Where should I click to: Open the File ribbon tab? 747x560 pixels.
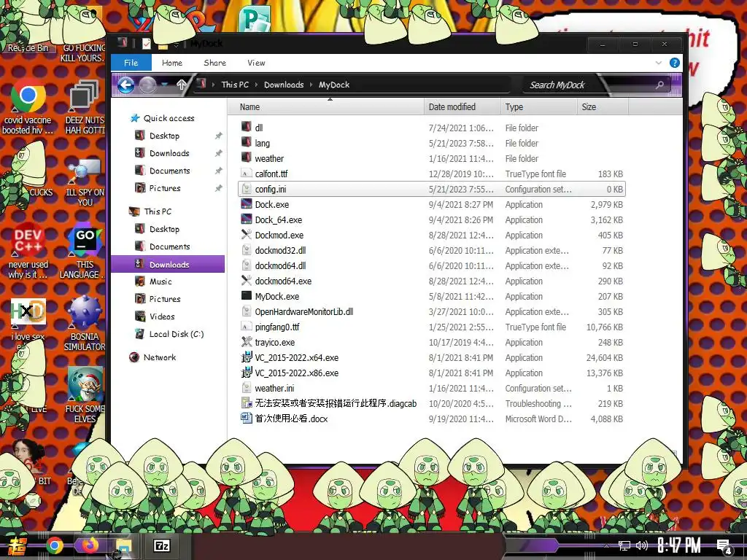131,63
